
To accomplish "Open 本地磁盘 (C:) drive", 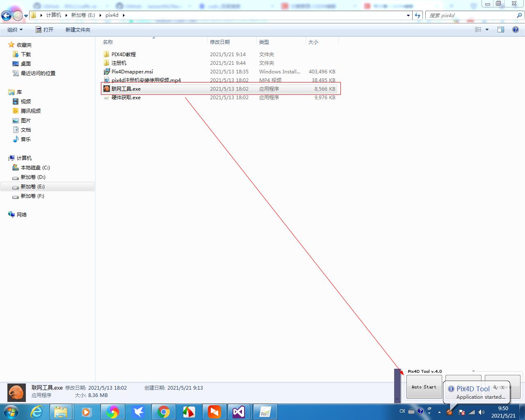I will pyautogui.click(x=35, y=167).
